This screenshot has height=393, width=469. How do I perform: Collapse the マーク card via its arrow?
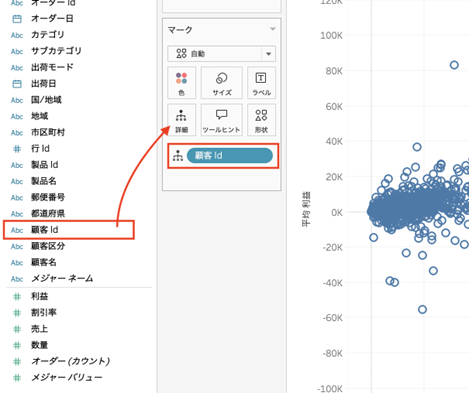pyautogui.click(x=273, y=29)
